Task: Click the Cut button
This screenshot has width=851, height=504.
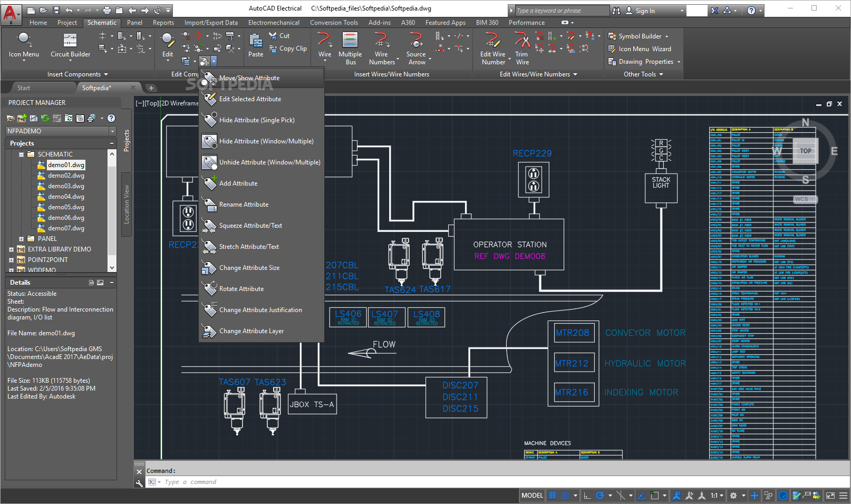Action: pyautogui.click(x=279, y=36)
